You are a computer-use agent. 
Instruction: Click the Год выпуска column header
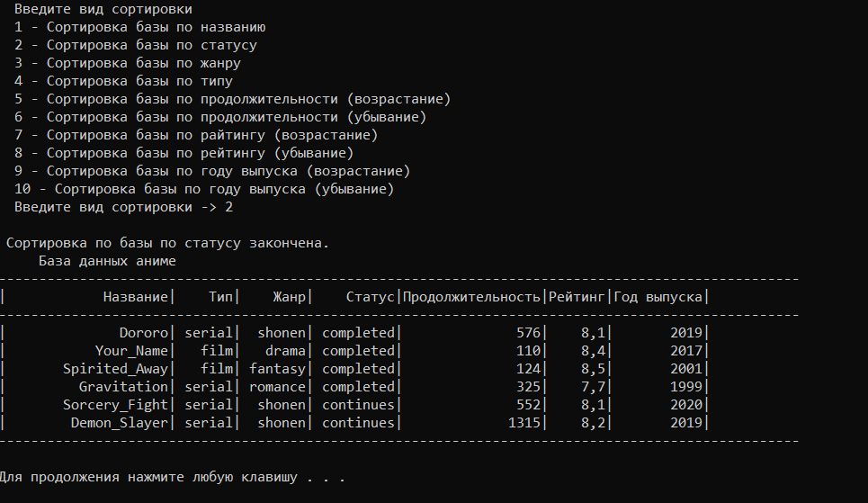[658, 297]
